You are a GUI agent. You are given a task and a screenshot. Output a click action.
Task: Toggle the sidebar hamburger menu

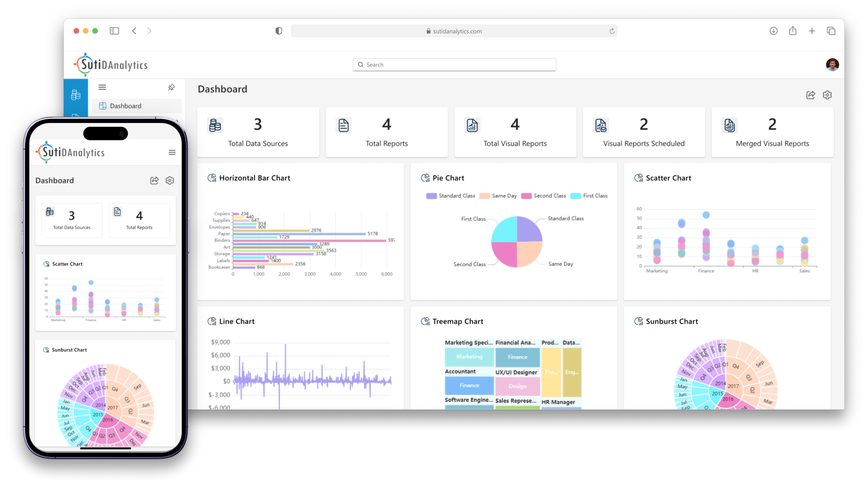102,88
